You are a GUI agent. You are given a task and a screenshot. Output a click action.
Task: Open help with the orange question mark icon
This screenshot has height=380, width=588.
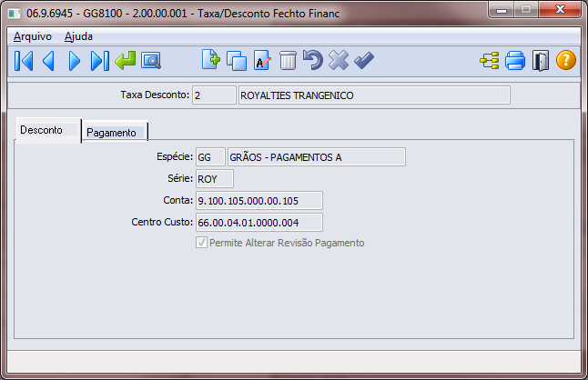tap(566, 60)
